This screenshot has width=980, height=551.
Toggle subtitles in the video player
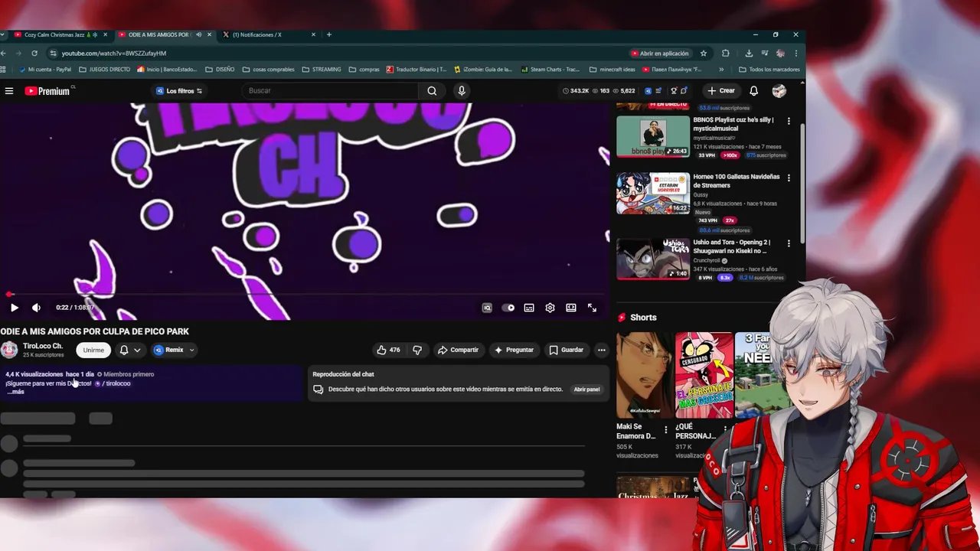pyautogui.click(x=529, y=308)
